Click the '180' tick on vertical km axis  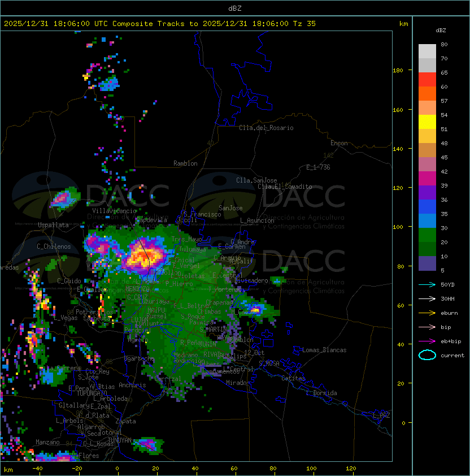(x=398, y=71)
